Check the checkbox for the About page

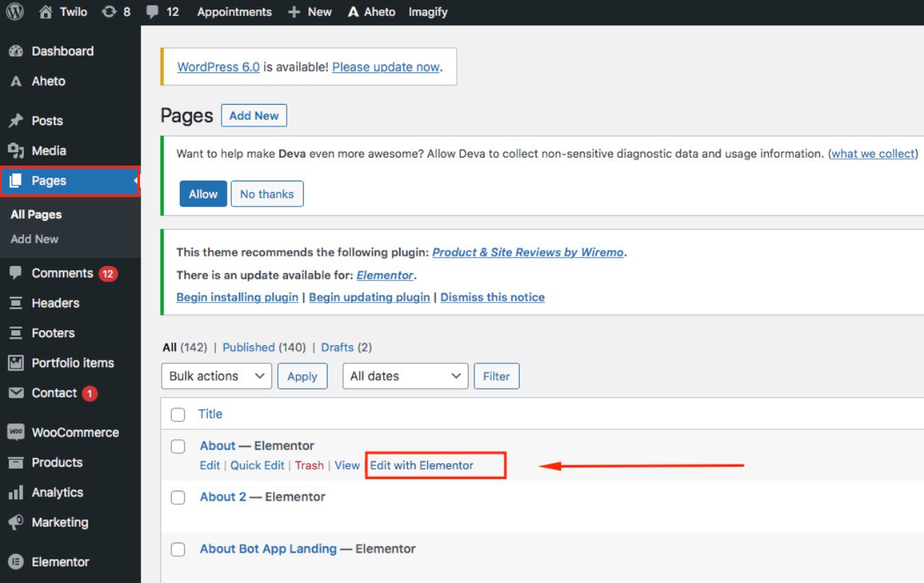[x=178, y=446]
